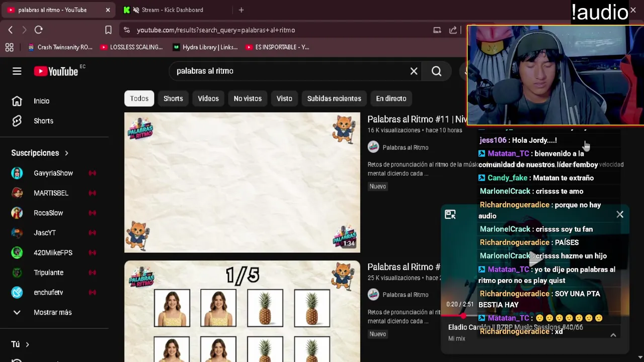Open the MARTISBEL channel avatar
Viewport: 644px width, 362px height.
[x=17, y=193]
